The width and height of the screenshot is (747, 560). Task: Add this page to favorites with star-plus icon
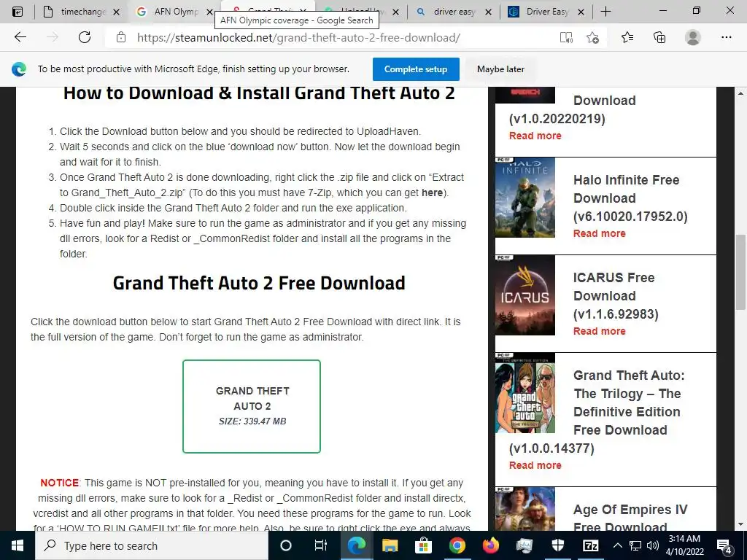[x=592, y=38]
